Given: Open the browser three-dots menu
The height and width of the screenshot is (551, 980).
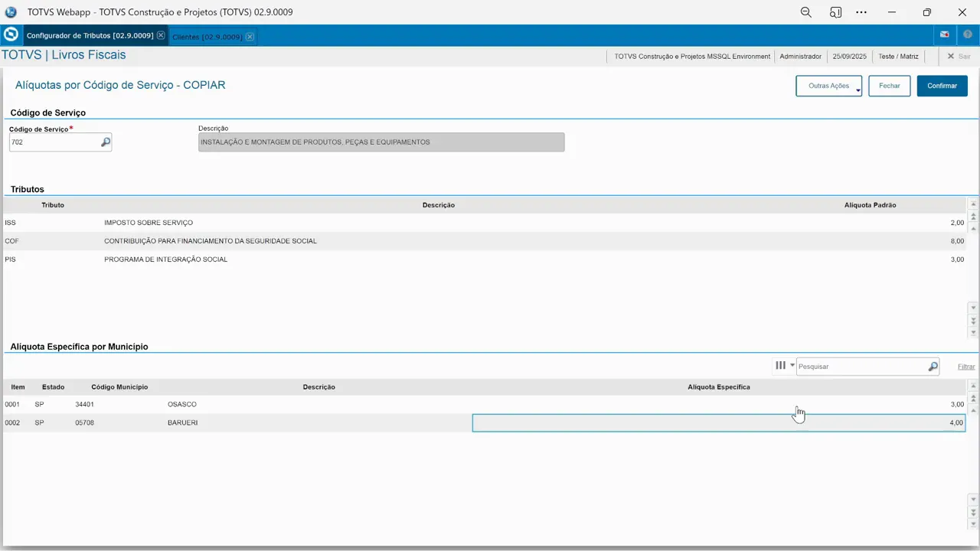Looking at the screenshot, I should coord(861,12).
